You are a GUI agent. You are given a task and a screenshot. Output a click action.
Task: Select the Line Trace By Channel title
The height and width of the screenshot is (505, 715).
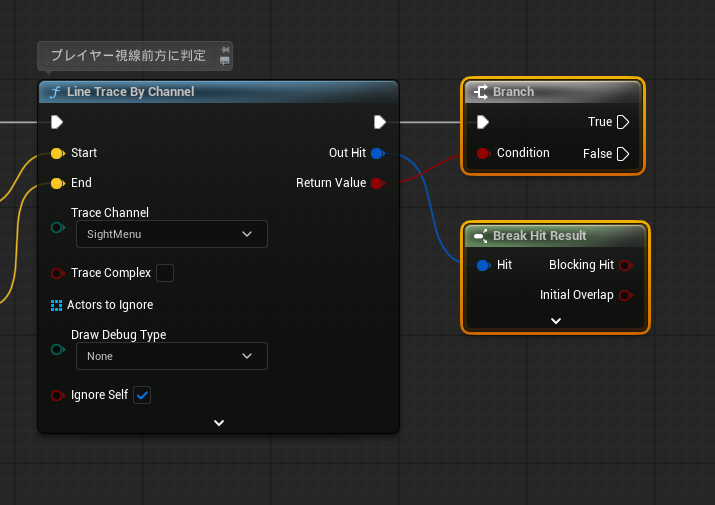(131, 92)
